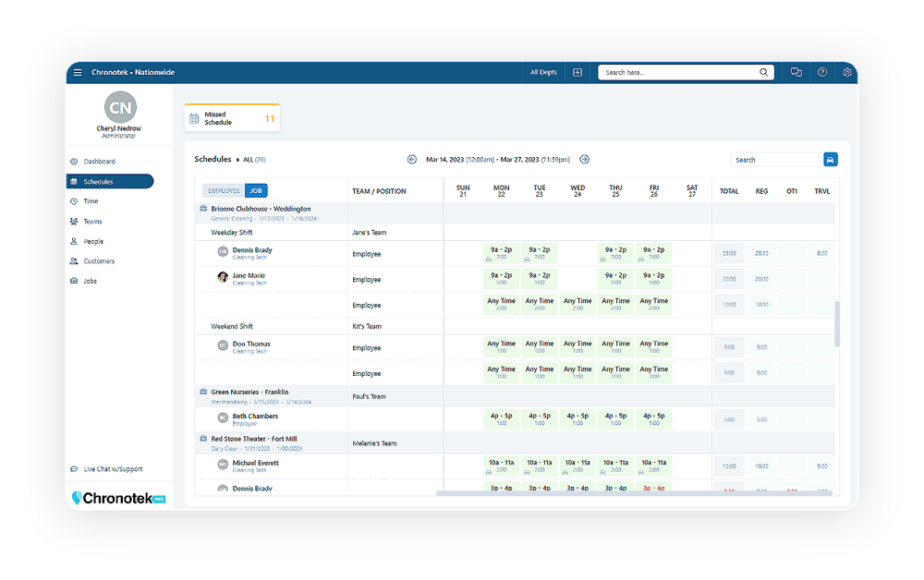This screenshot has height=580, width=924.
Task: Open Time in the sidebar
Action: coord(91,201)
